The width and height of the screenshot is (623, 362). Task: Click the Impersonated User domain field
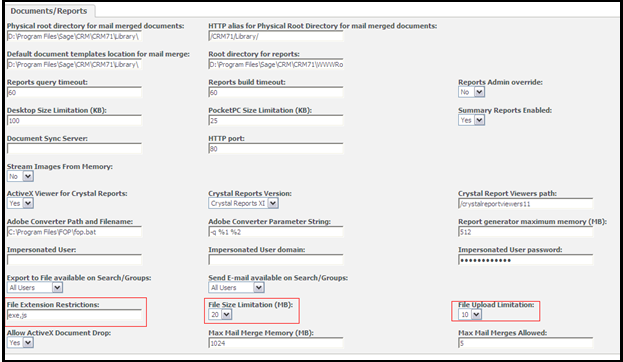tap(276, 260)
